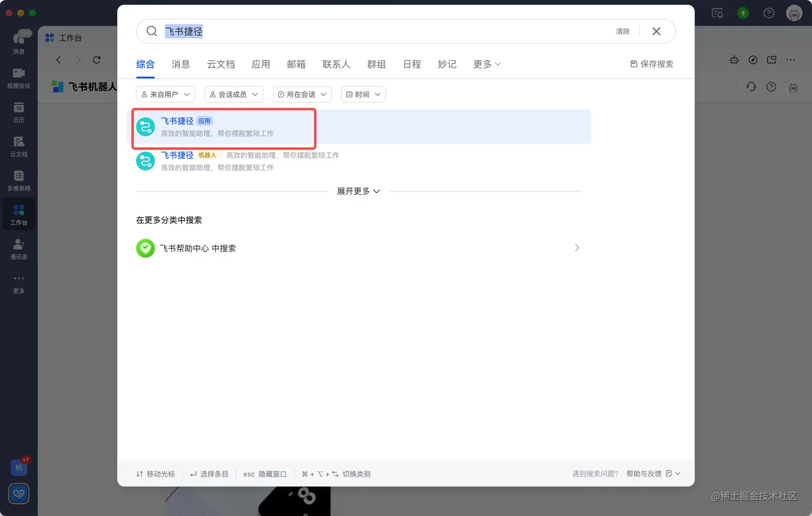Open Messages in the left sidebar

(x=19, y=42)
